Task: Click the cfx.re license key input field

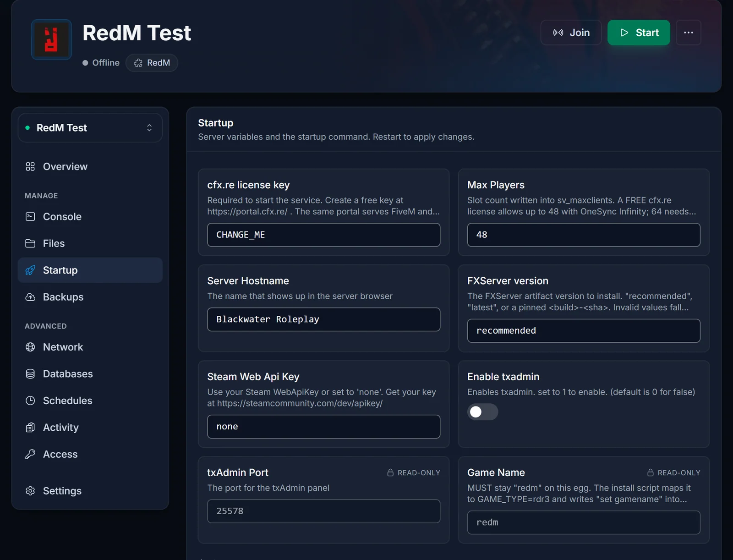Action: 323,235
